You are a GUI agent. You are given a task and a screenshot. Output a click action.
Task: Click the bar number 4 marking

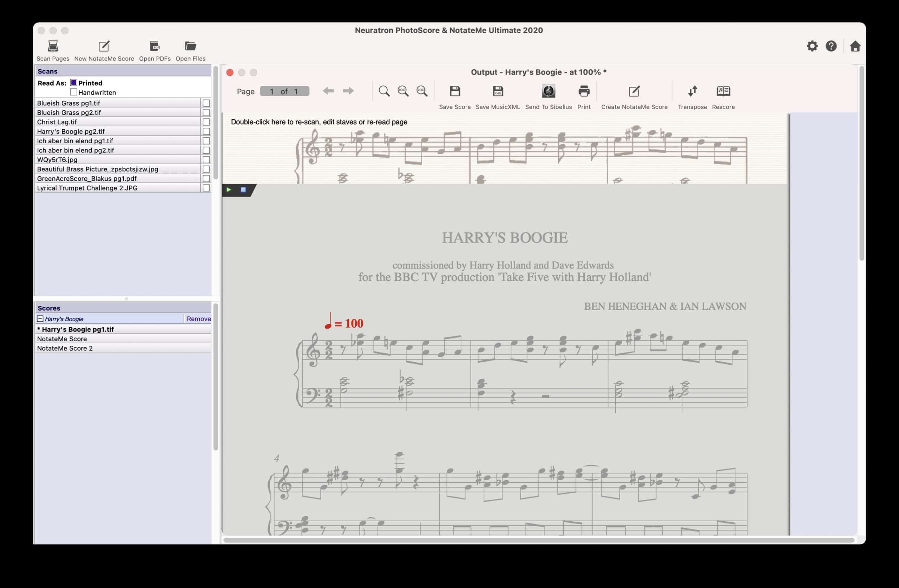tap(276, 458)
